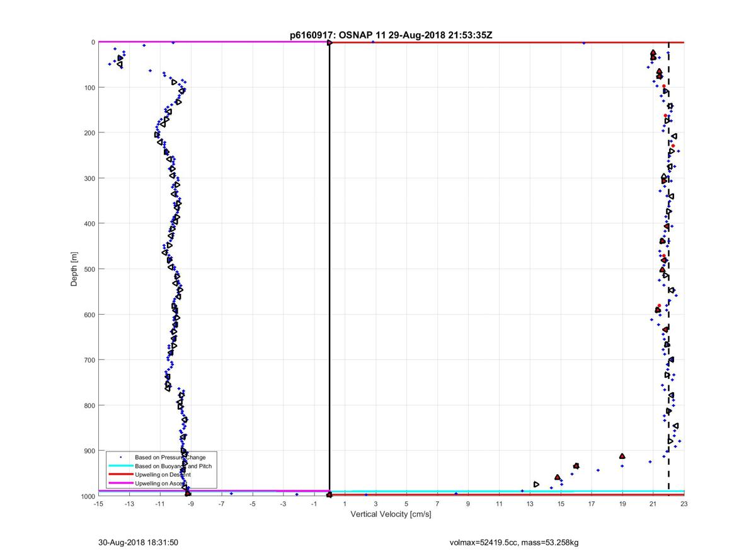Click the "Vertical Velocity [cm/s]" x-axis label
756x558 pixels.
click(391, 514)
